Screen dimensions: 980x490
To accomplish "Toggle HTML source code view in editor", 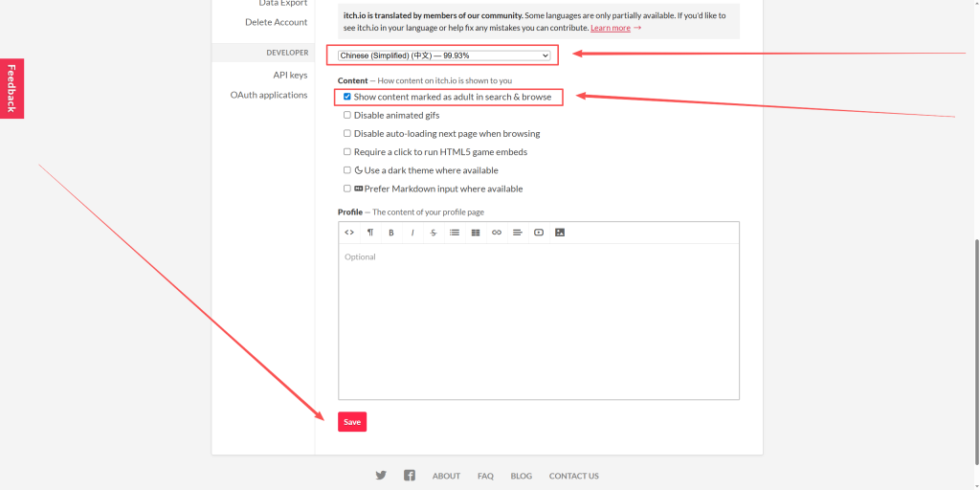I will point(349,233).
